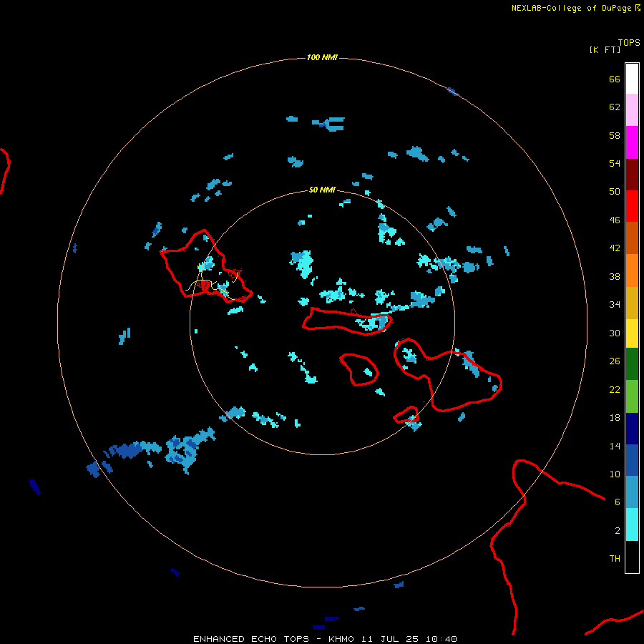The height and width of the screenshot is (644, 644).
Task: Click the 46 legend value
Action: (x=615, y=220)
